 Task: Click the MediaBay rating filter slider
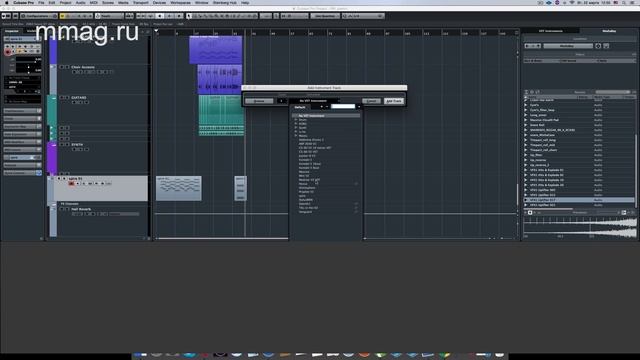click(x=613, y=92)
